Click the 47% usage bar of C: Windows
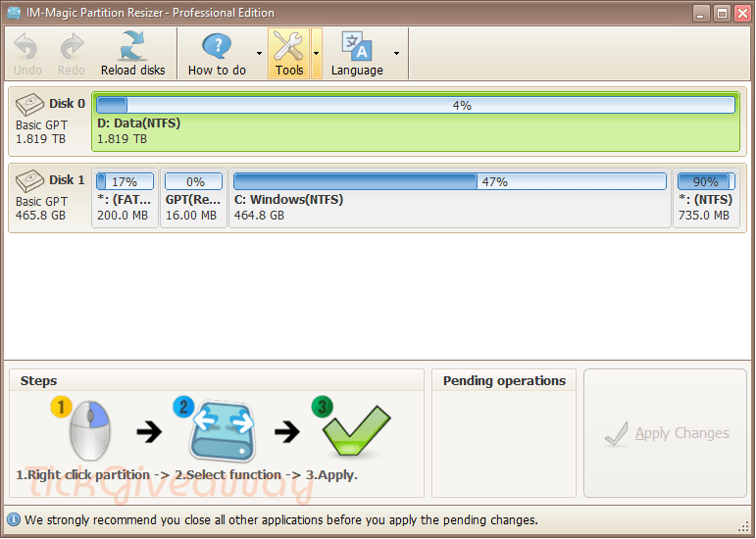The height and width of the screenshot is (539, 756). click(x=450, y=181)
